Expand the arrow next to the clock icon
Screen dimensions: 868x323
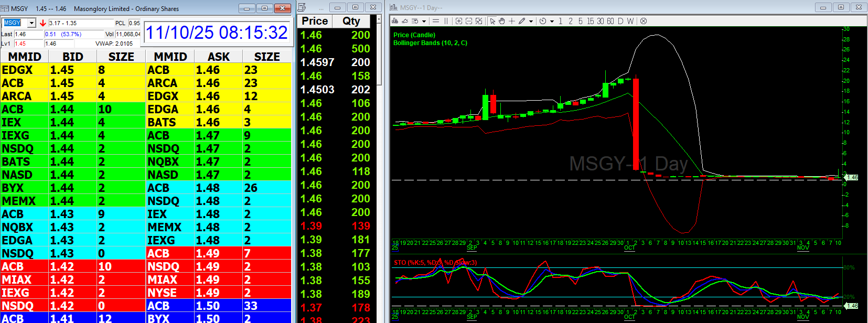(x=552, y=21)
